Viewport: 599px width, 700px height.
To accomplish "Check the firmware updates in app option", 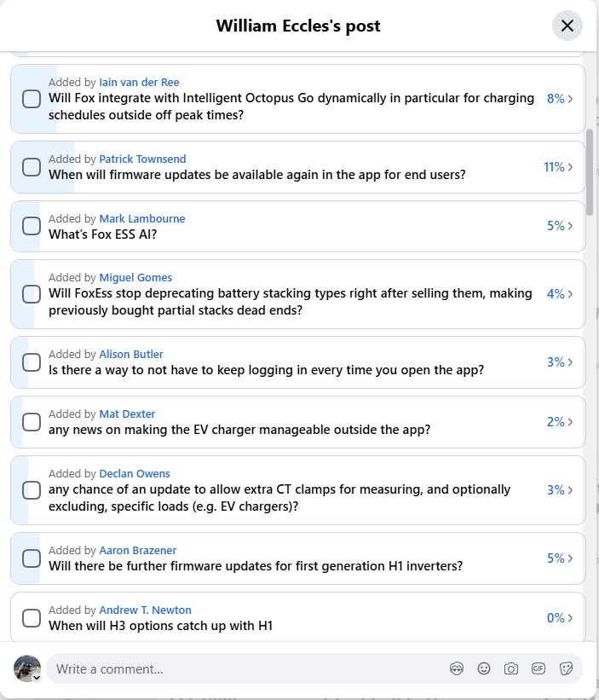I will pos(32,167).
